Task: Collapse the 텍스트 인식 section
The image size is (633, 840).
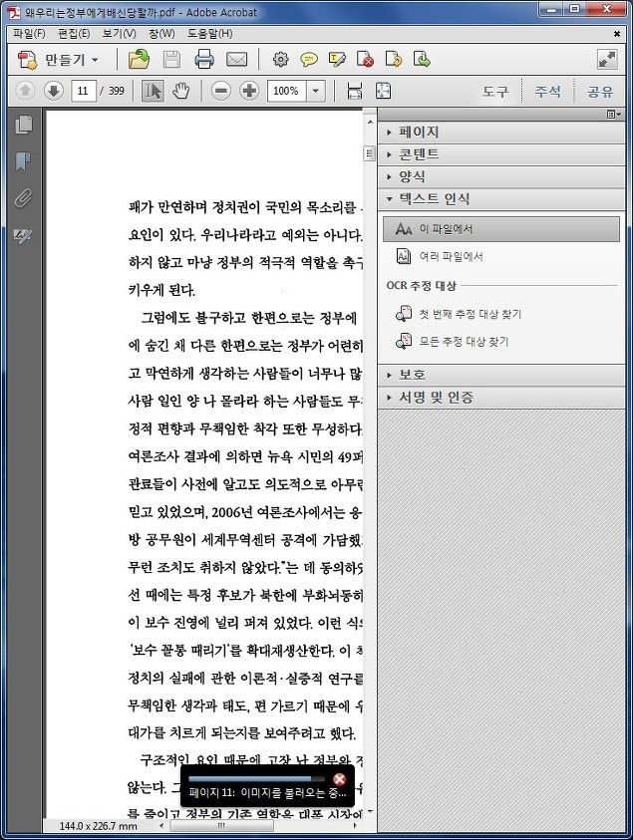Action: [x=501, y=198]
